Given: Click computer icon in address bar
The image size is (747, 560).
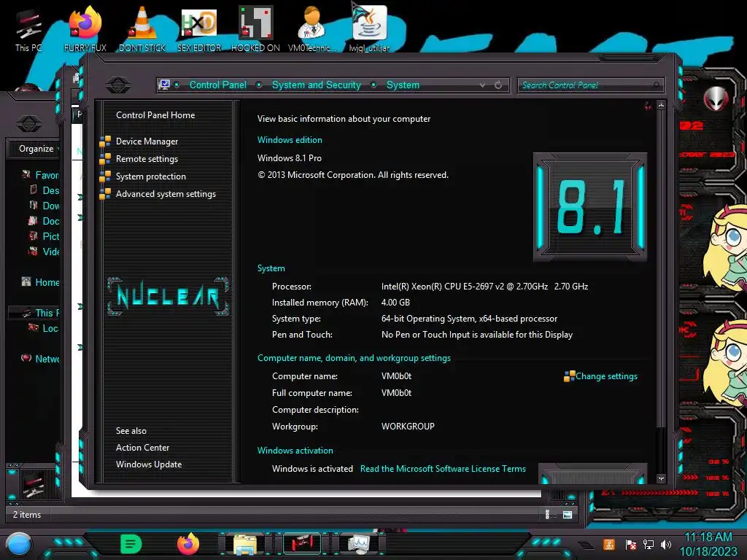Looking at the screenshot, I should pos(164,85).
